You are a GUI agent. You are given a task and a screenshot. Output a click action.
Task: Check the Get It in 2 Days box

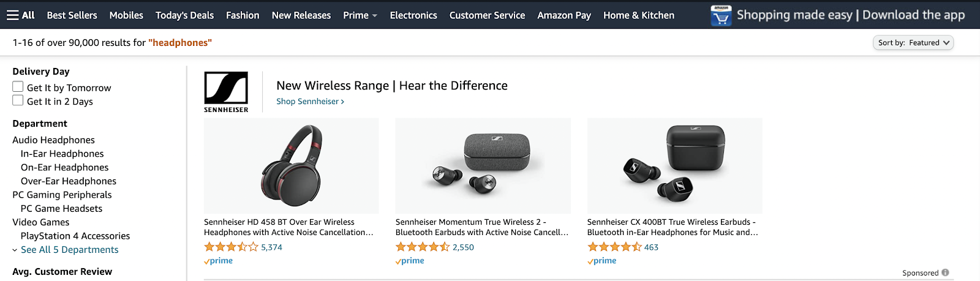(18, 100)
